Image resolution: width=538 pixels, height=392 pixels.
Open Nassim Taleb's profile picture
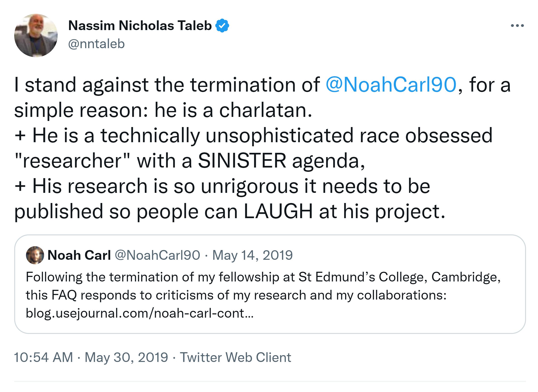[x=36, y=35]
